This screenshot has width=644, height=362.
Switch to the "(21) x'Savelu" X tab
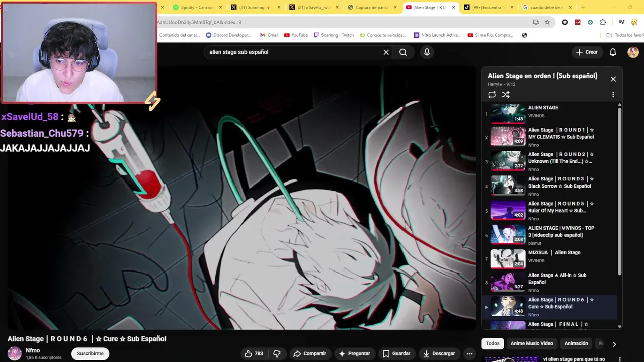[313, 7]
